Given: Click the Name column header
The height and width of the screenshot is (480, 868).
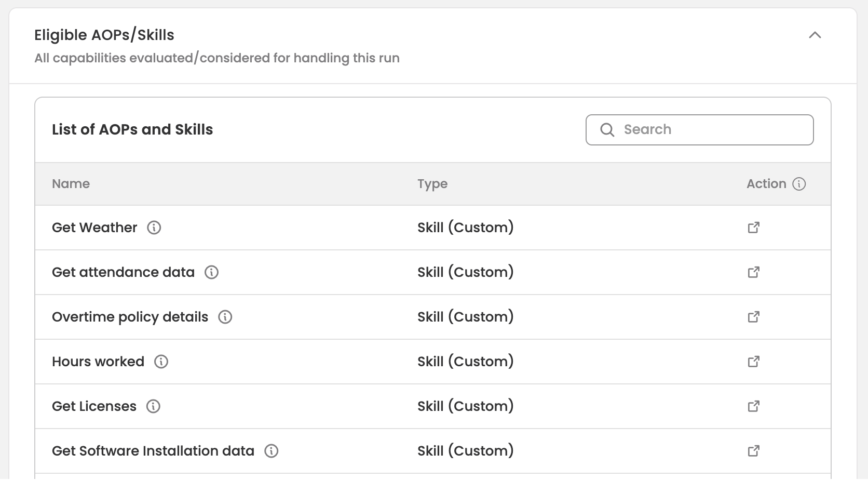Looking at the screenshot, I should (x=71, y=184).
